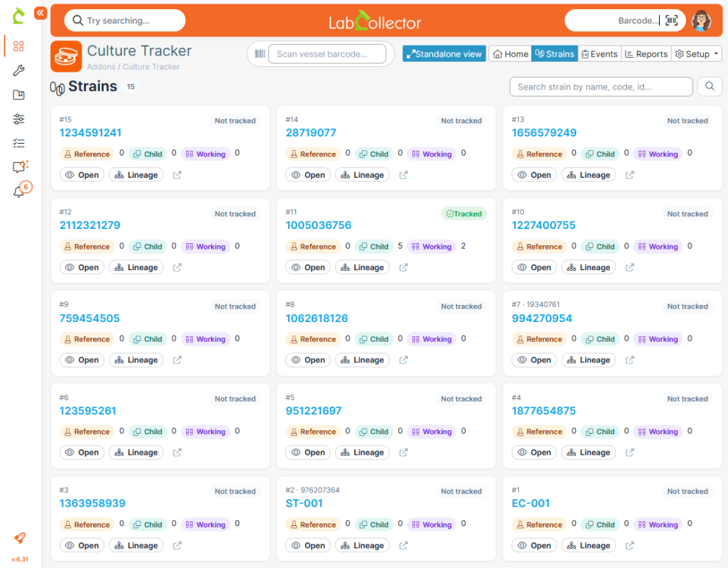Click Open button for strain 1234591241
This screenshot has width=728, height=568.
[x=82, y=175]
